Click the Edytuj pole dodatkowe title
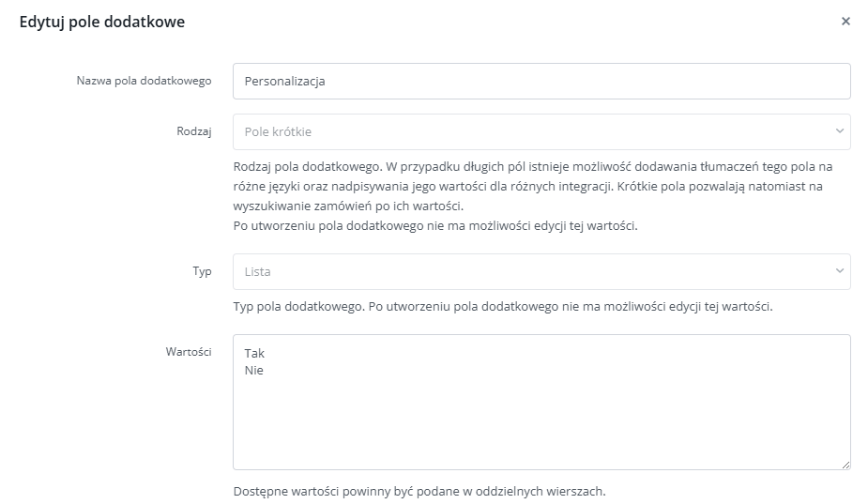This screenshot has width=868, height=504. [x=102, y=22]
